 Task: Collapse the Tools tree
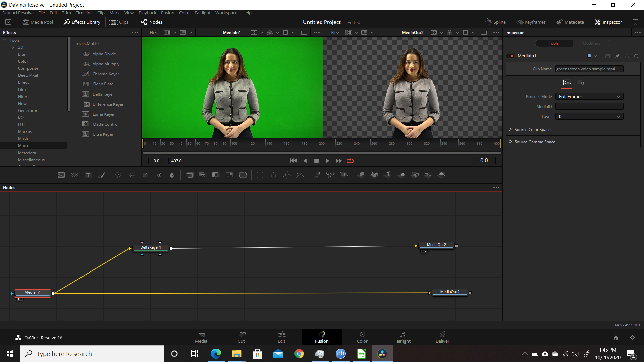click(5, 40)
